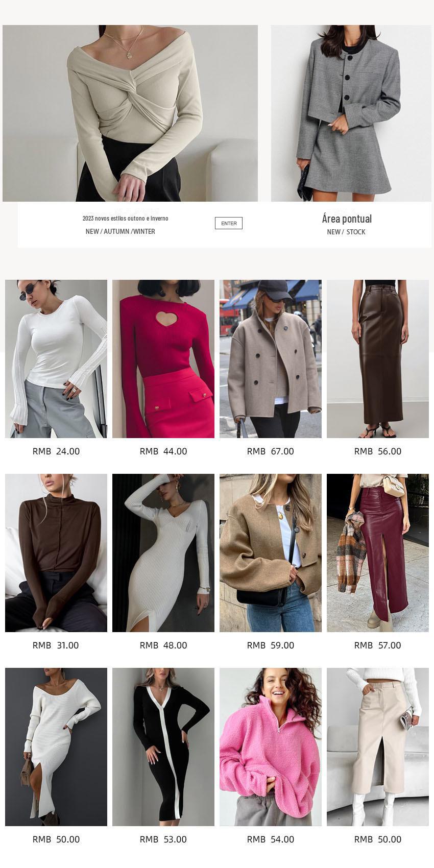Select the RMB 54.00 price label
Screen dimensions: 434x868
(271, 839)
